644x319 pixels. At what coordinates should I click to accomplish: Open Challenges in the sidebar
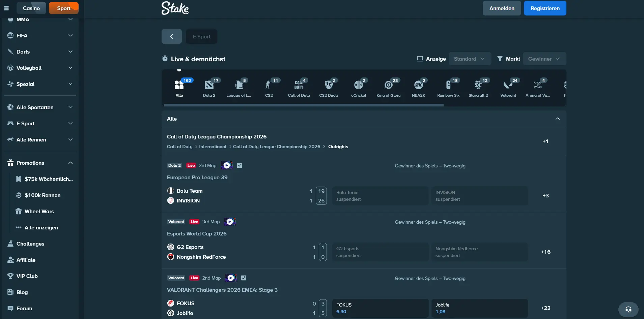pos(40,244)
